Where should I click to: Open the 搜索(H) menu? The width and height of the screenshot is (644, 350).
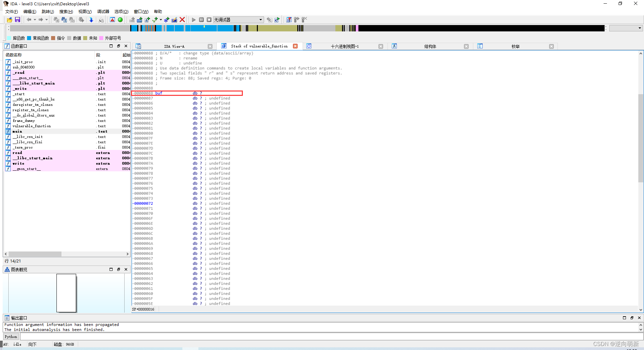(x=66, y=12)
